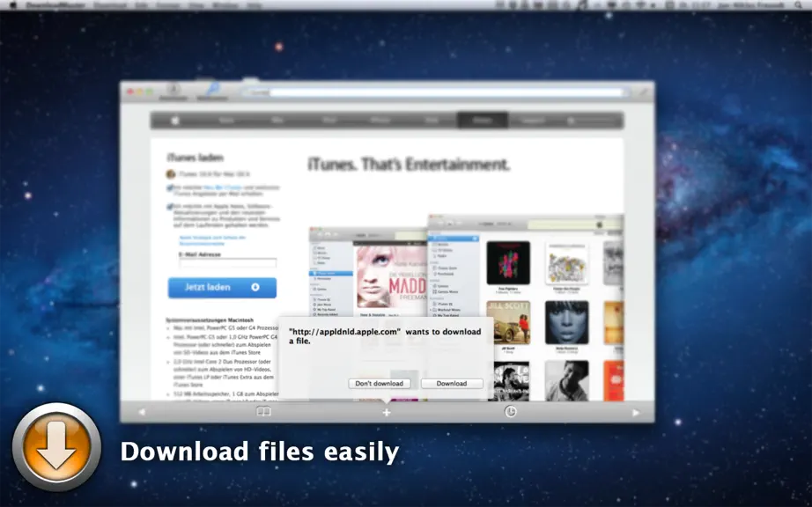The image size is (812, 507).
Task: Click the search field in the Apple navigation bar
Action: coord(594,121)
